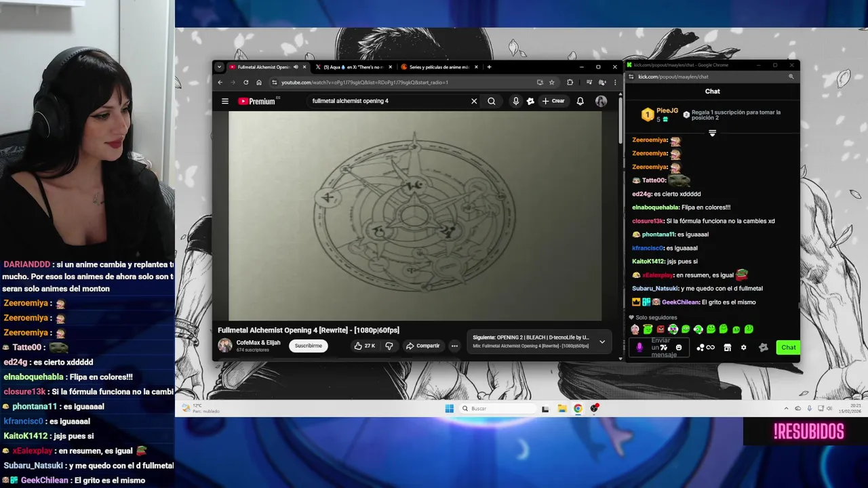The width and height of the screenshot is (868, 488).
Task: Collapse the Kick chat leaderboard handle
Action: (x=712, y=133)
